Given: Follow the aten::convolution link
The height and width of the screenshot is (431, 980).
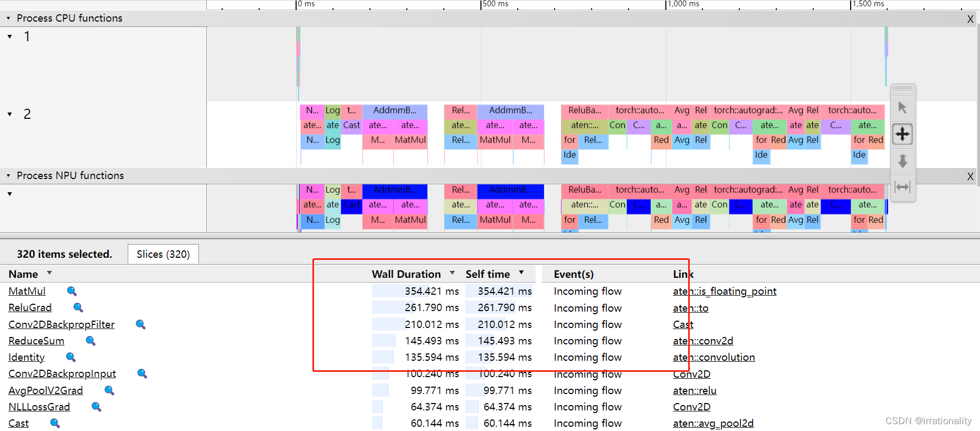Looking at the screenshot, I should [x=714, y=357].
